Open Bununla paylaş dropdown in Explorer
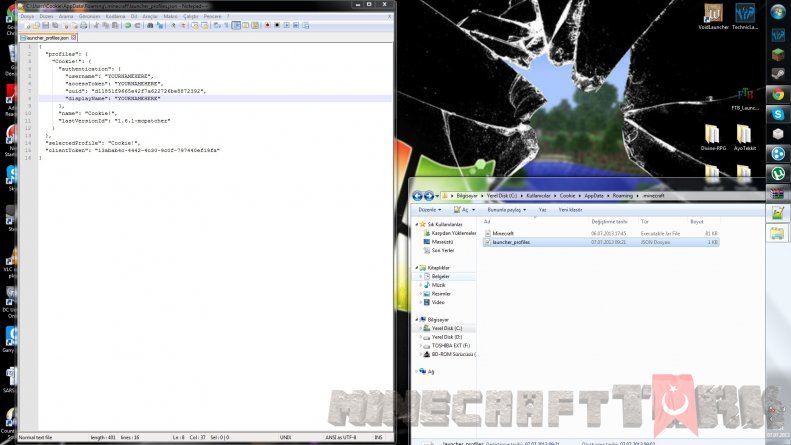The width and height of the screenshot is (791, 445). coord(506,210)
